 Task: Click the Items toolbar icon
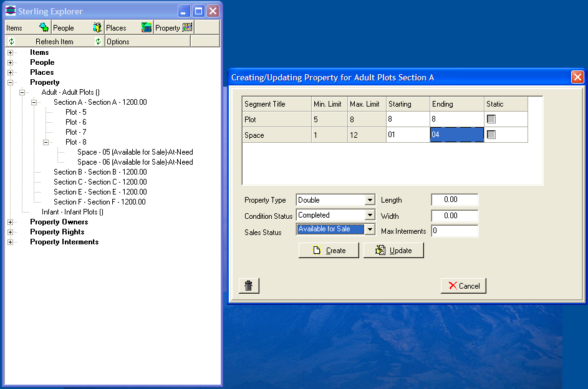point(44,27)
